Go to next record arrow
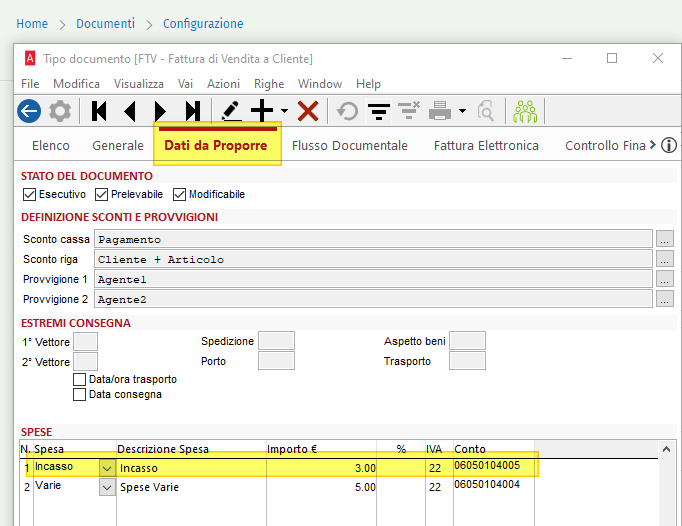Screen dimensions: 682x526 pos(160,111)
